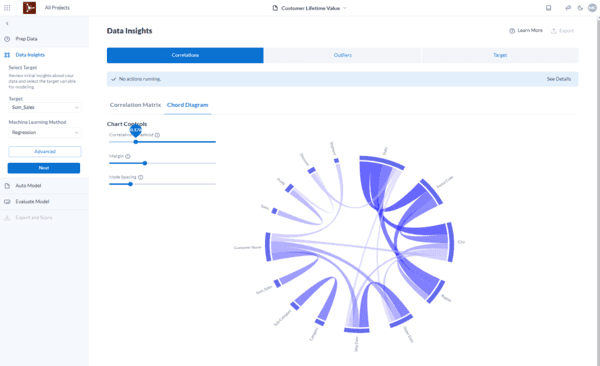Click the Learn More help icon
The image size is (600, 366).
pyautogui.click(x=512, y=31)
